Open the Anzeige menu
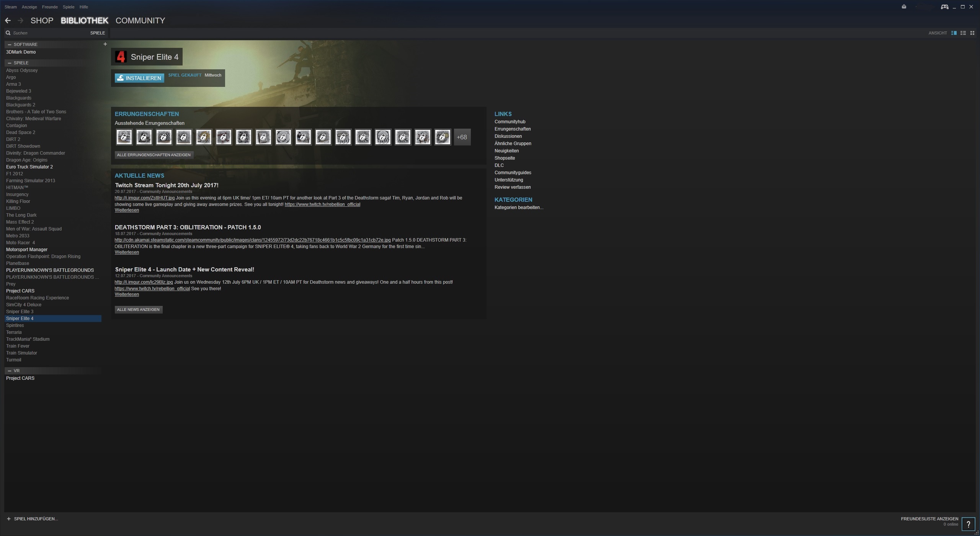 click(x=29, y=7)
